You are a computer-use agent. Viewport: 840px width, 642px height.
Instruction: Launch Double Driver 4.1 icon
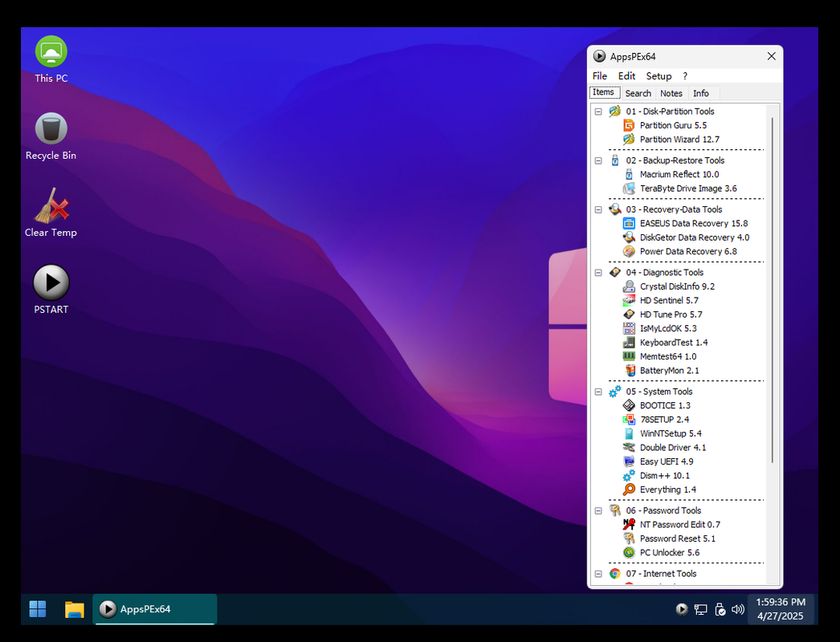pyautogui.click(x=629, y=447)
